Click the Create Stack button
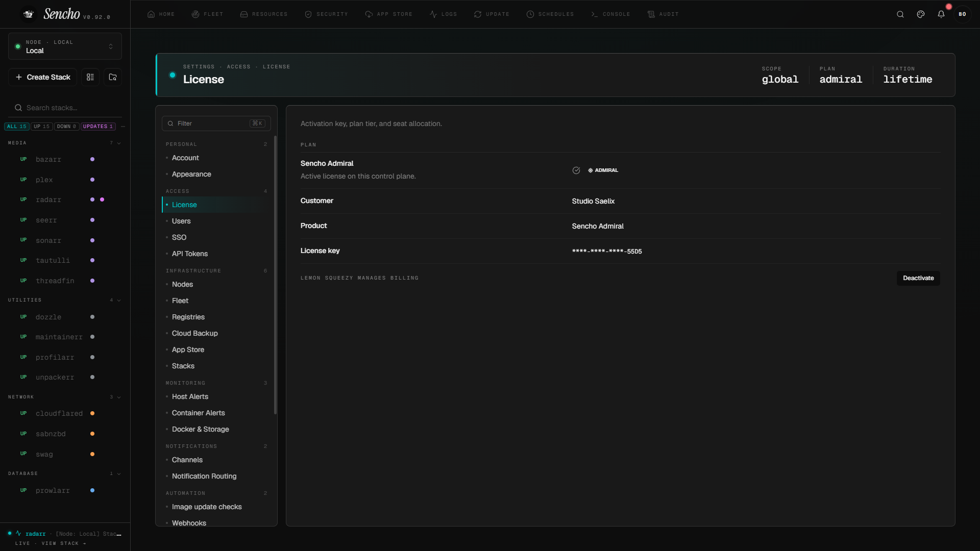 [x=43, y=77]
